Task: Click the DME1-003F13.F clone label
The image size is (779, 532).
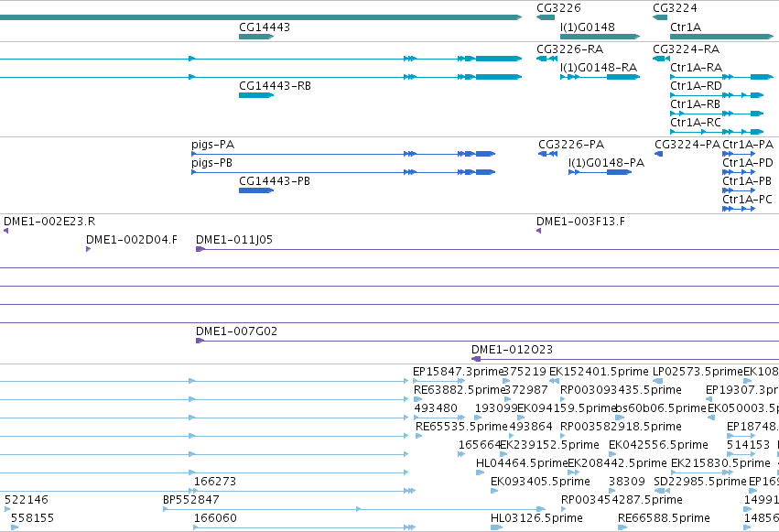Action: pyautogui.click(x=580, y=222)
